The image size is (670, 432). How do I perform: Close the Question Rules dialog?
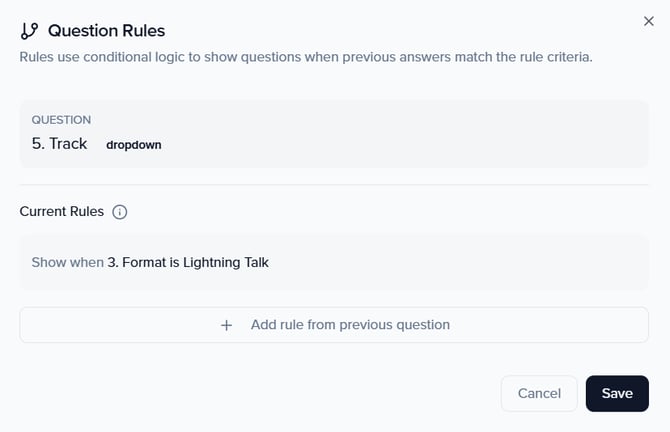pos(649,21)
